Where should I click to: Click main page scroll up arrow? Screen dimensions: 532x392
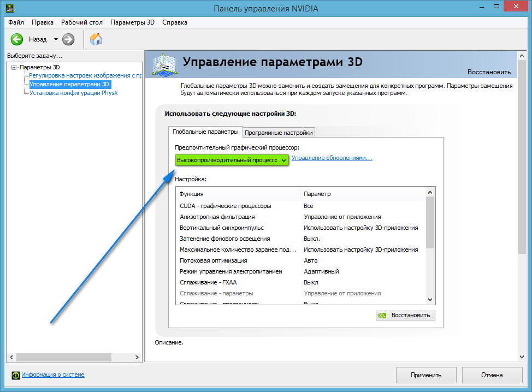pos(522,56)
